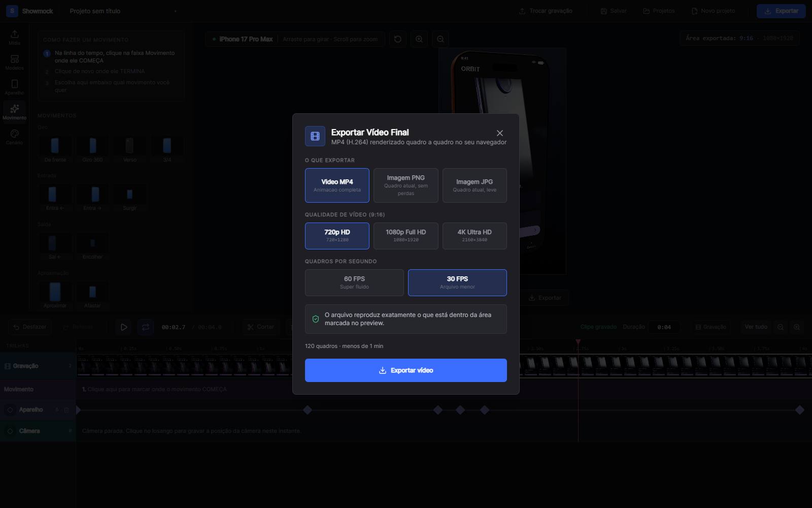The width and height of the screenshot is (812, 508).
Task: Click Novo projeto in top bar
Action: pos(713,11)
